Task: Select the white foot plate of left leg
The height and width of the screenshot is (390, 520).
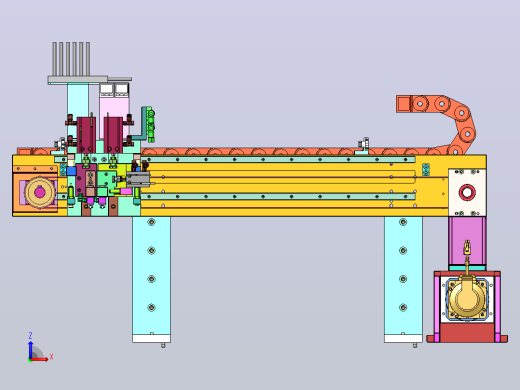Action: (151, 339)
